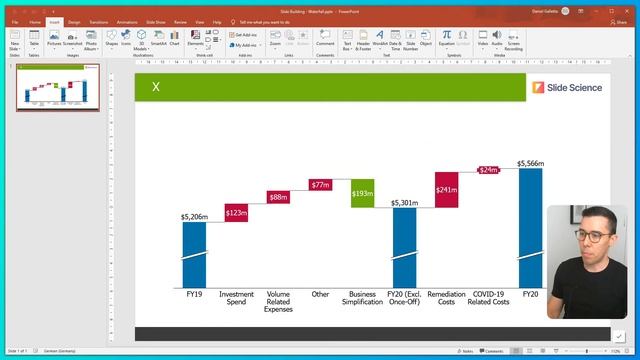Select the green $193m bar in chart
640x360 pixels.
[x=362, y=193]
